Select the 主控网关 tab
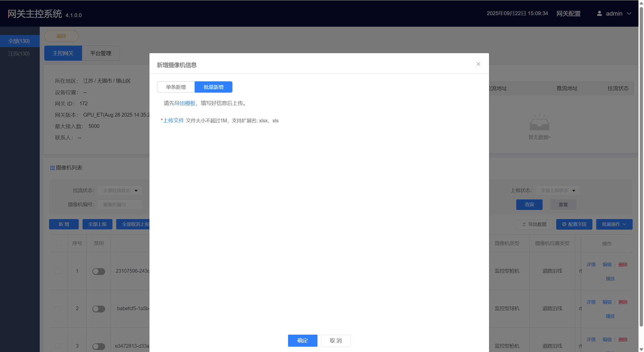 63,53
